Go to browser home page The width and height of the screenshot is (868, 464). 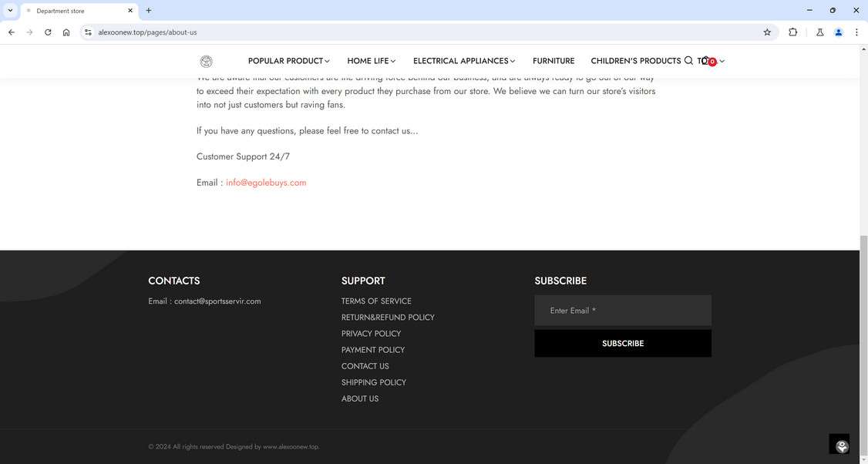pyautogui.click(x=66, y=32)
